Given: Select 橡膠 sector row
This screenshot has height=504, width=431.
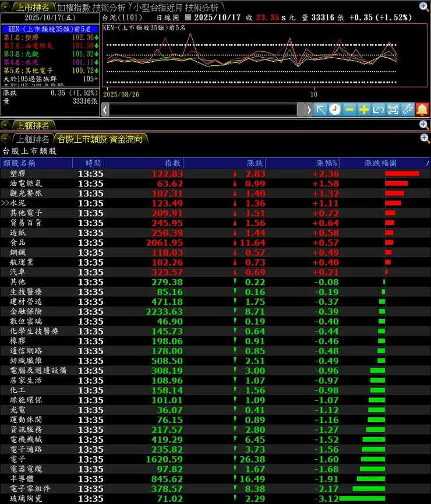Looking at the screenshot, I should [216, 341].
